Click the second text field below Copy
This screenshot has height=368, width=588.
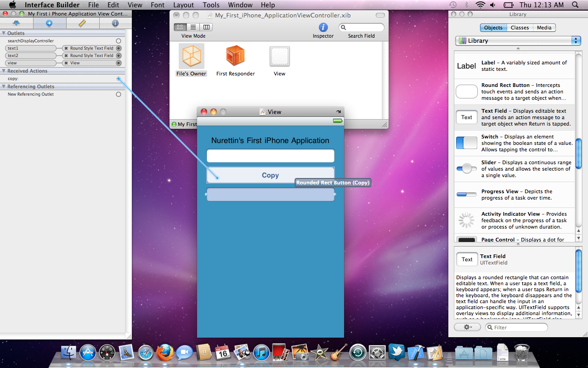coord(271,194)
